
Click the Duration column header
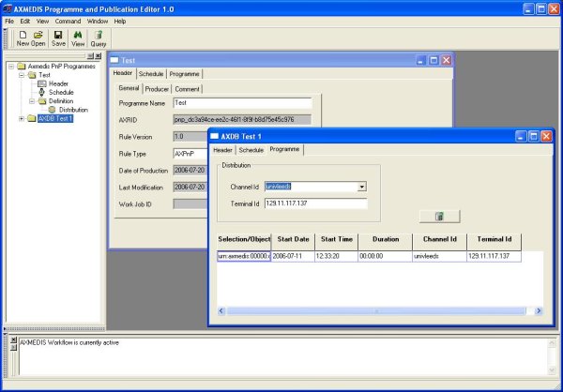point(386,239)
